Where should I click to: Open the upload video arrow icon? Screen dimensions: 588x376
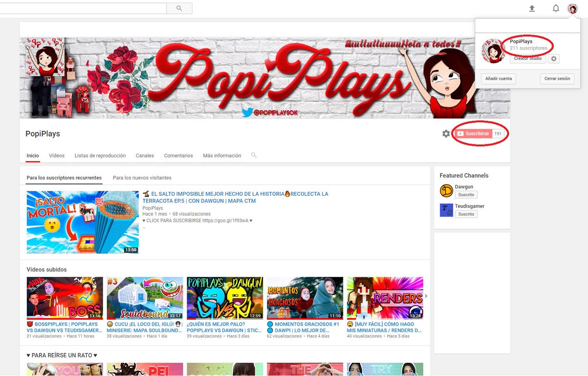coord(532,8)
